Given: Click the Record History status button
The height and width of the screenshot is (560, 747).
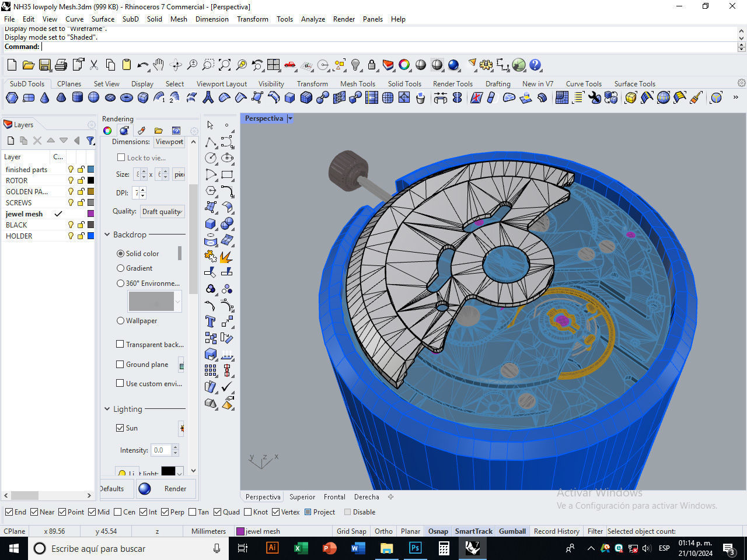Looking at the screenshot, I should (556, 531).
